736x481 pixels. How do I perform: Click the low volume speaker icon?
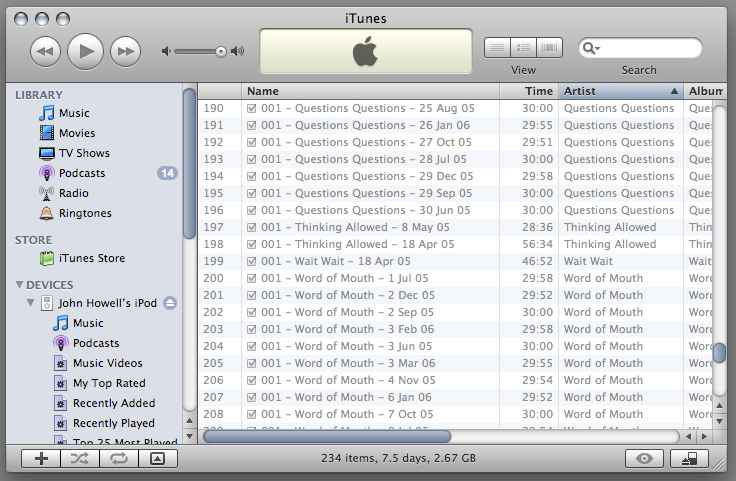pos(166,51)
